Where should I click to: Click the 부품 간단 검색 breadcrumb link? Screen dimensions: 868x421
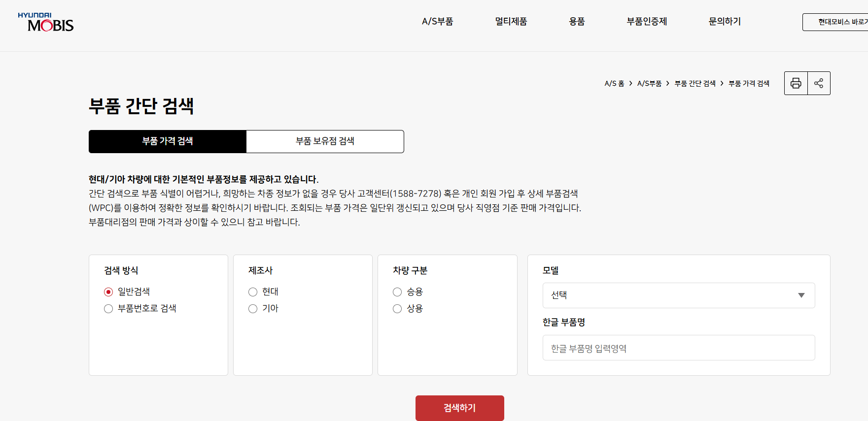click(x=695, y=84)
